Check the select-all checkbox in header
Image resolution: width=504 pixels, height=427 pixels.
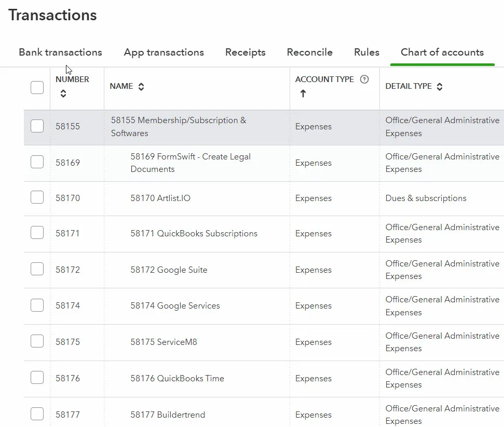click(x=37, y=87)
